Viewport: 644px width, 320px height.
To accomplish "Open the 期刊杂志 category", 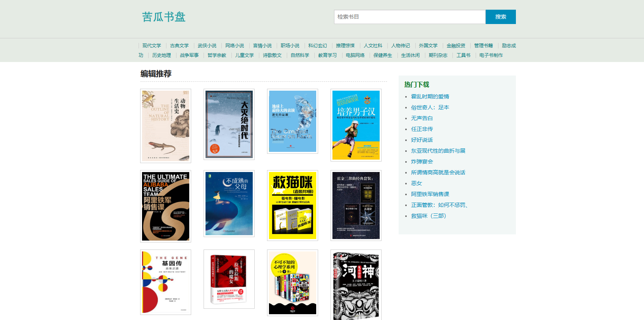I will coord(438,55).
